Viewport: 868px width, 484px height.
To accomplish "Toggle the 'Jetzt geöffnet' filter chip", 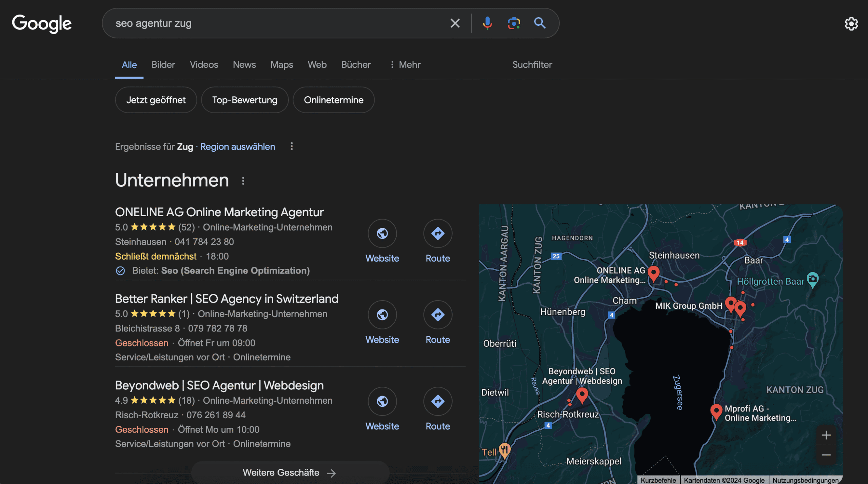I will (156, 100).
